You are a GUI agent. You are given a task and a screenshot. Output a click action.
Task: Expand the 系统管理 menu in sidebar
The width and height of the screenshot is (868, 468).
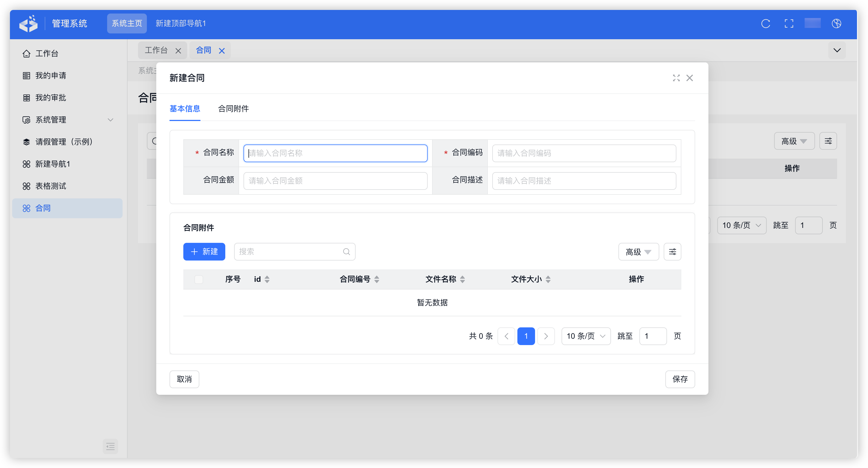tap(110, 120)
